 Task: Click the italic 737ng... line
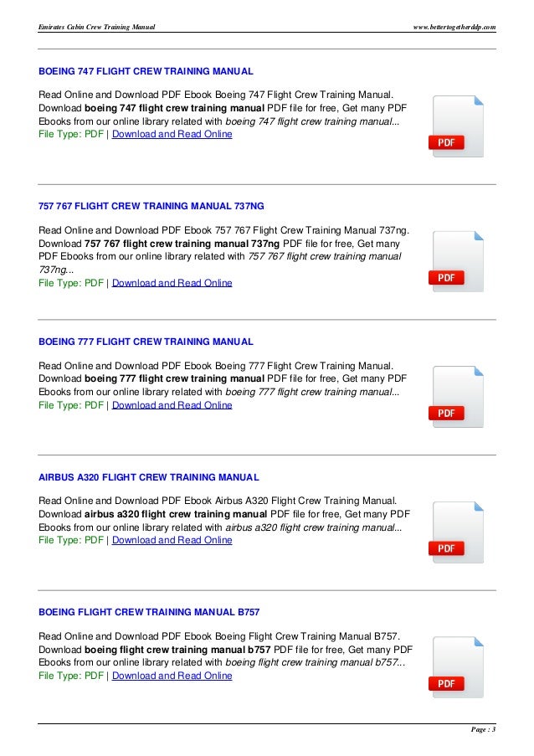point(56,270)
